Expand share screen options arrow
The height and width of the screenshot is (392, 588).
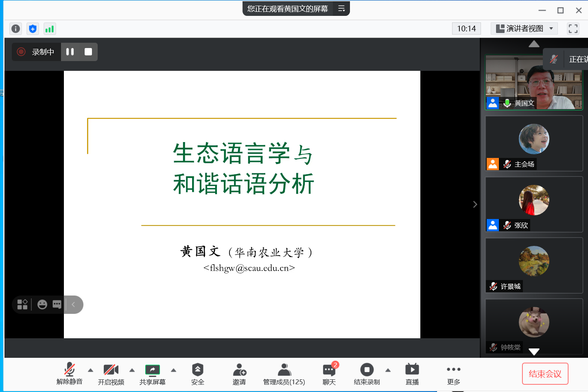173,370
